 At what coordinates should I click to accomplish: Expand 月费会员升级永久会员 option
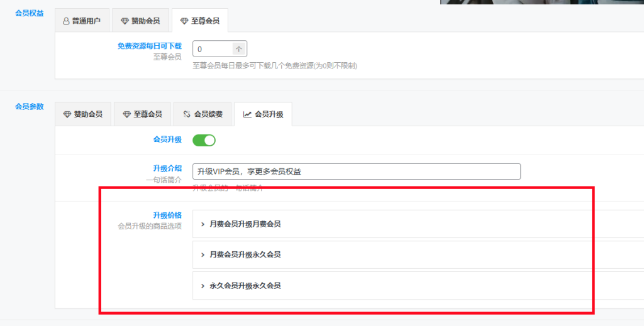point(418,254)
